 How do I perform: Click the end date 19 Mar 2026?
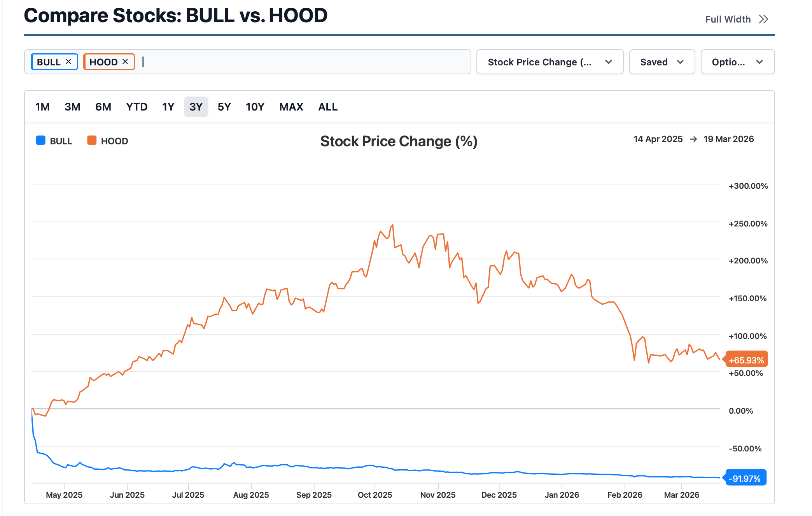(728, 139)
